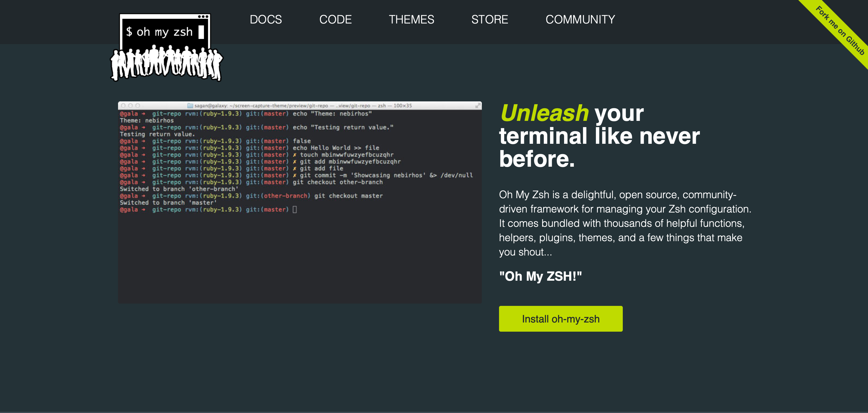This screenshot has width=868, height=413.
Task: Open the DOCS navigation item
Action: coord(266,19)
